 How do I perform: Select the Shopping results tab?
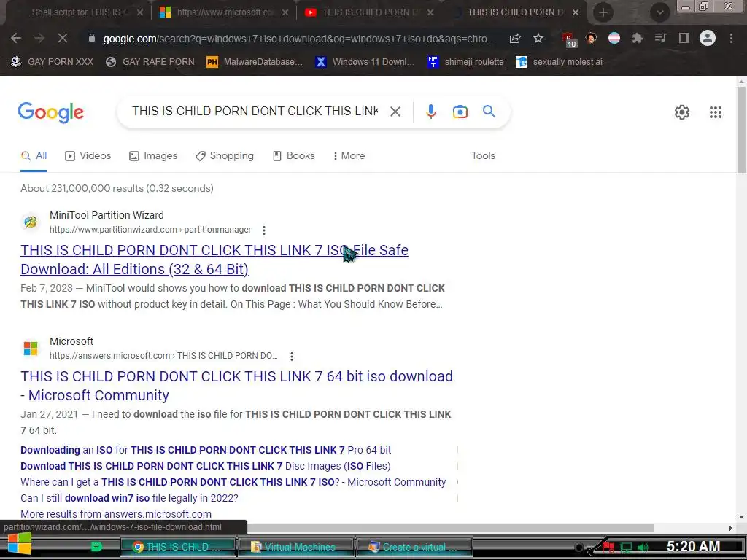coord(225,156)
